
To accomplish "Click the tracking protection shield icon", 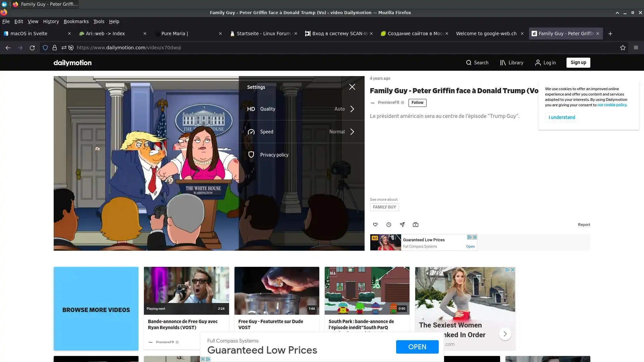I will click(x=45, y=48).
